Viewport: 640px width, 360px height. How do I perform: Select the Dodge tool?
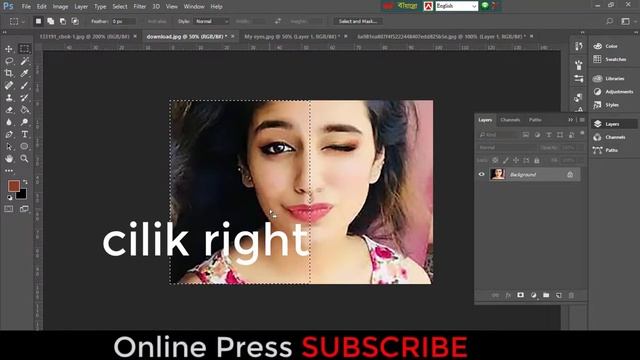pos(24,122)
